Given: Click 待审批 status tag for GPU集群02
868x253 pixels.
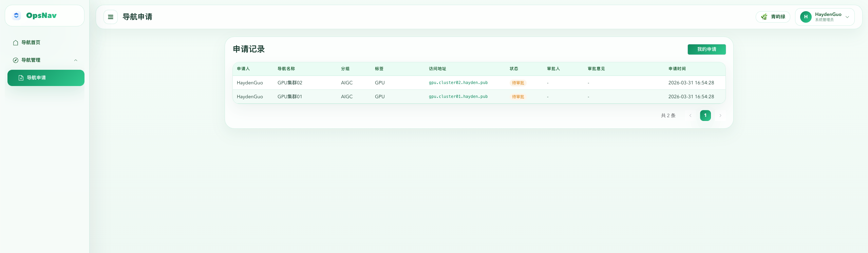Looking at the screenshot, I should pyautogui.click(x=518, y=83).
